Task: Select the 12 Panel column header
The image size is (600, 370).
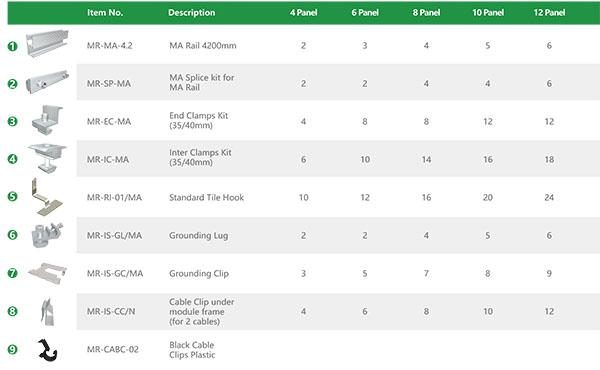Action: [x=549, y=13]
